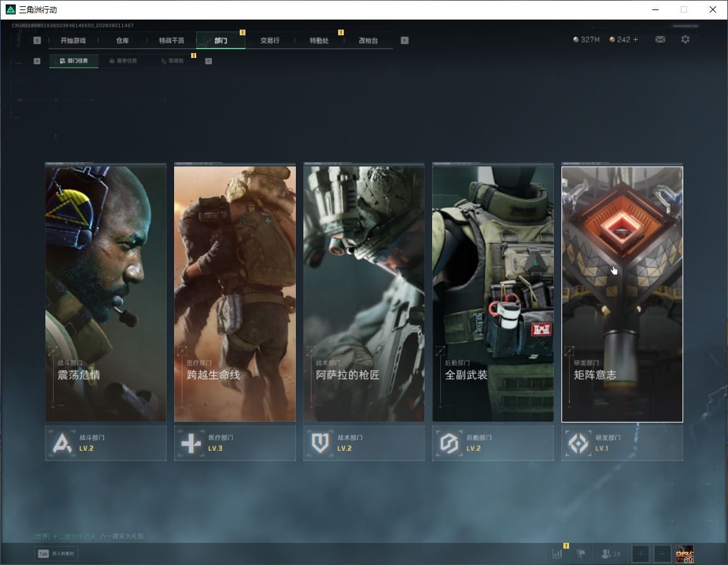Click the notification badge on 军需处 sub-tab
Image resolution: width=728 pixels, height=565 pixels.
(194, 55)
